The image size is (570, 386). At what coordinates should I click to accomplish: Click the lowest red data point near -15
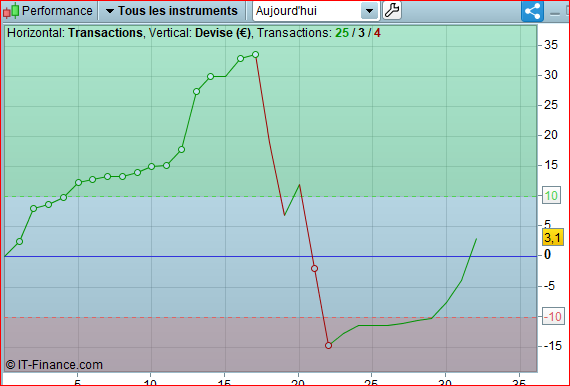point(329,345)
